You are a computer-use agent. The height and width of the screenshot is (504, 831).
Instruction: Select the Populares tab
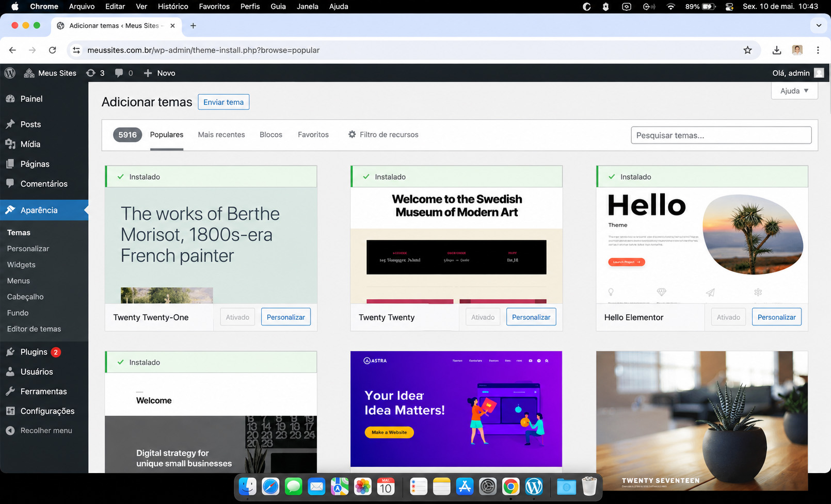click(x=167, y=135)
